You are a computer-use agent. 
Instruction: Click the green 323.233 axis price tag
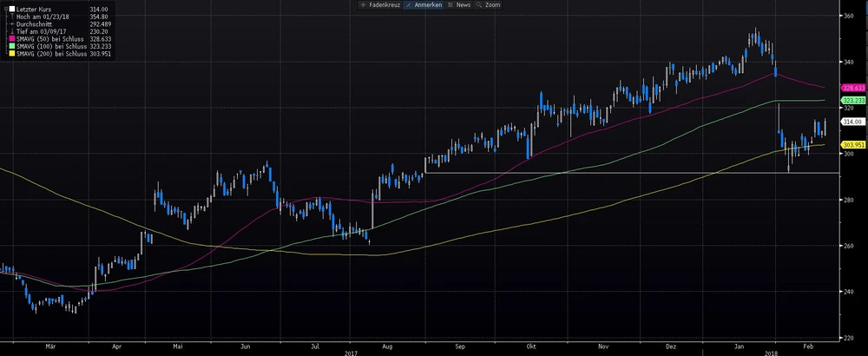853,101
